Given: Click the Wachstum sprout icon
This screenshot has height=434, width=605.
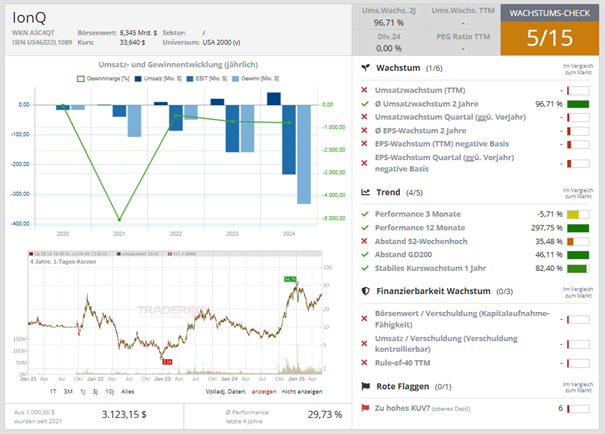Looking at the screenshot, I should tap(365, 68).
